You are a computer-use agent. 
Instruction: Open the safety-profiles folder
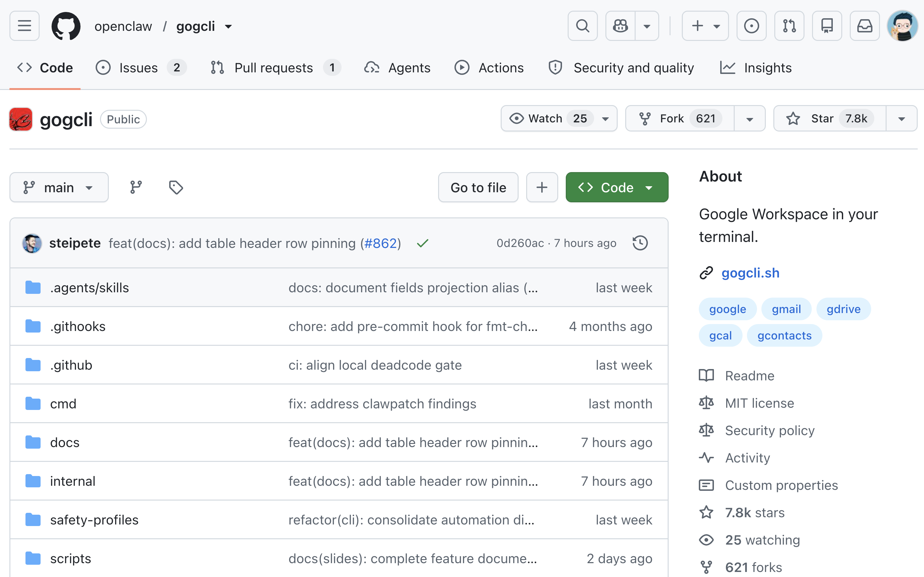94,520
